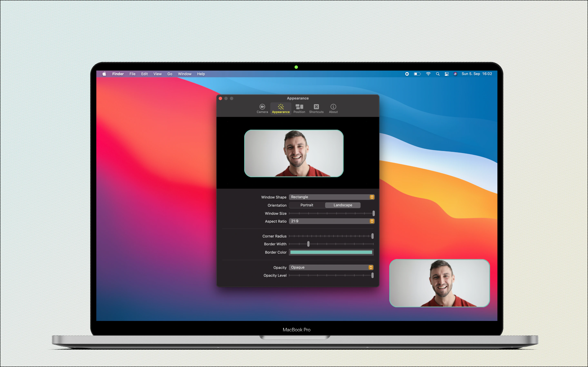The width and height of the screenshot is (588, 367).
Task: Open the Appearance settings panel
Action: (281, 108)
